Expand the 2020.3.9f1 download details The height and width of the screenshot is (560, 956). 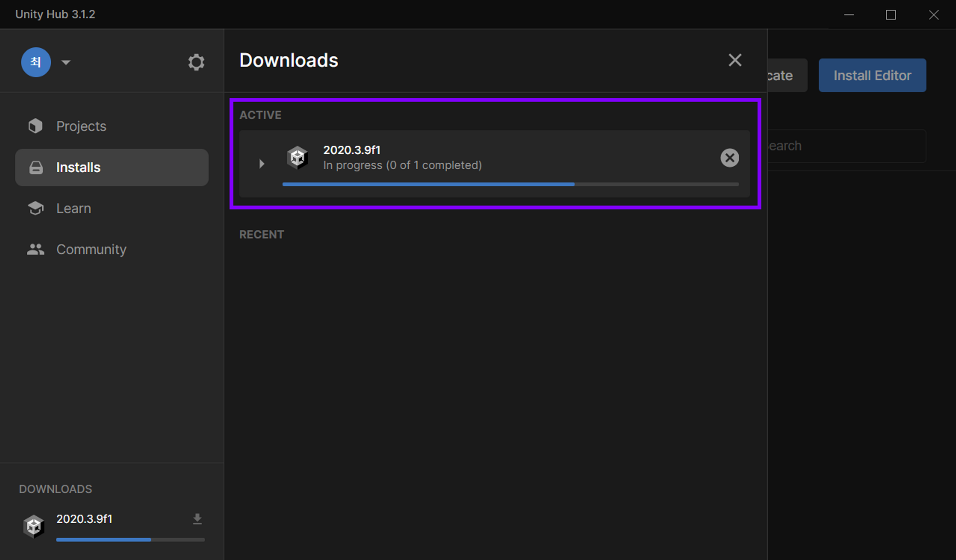(261, 164)
